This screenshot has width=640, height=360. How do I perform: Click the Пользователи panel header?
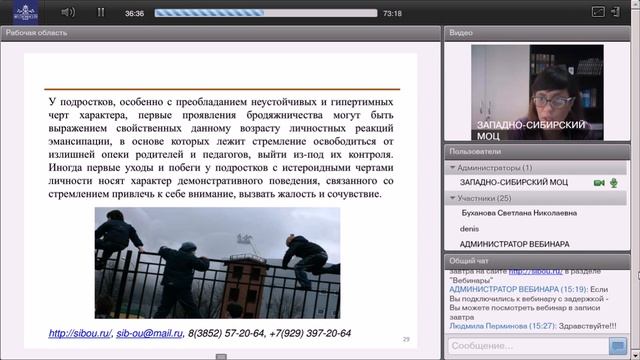pyautogui.click(x=537, y=151)
